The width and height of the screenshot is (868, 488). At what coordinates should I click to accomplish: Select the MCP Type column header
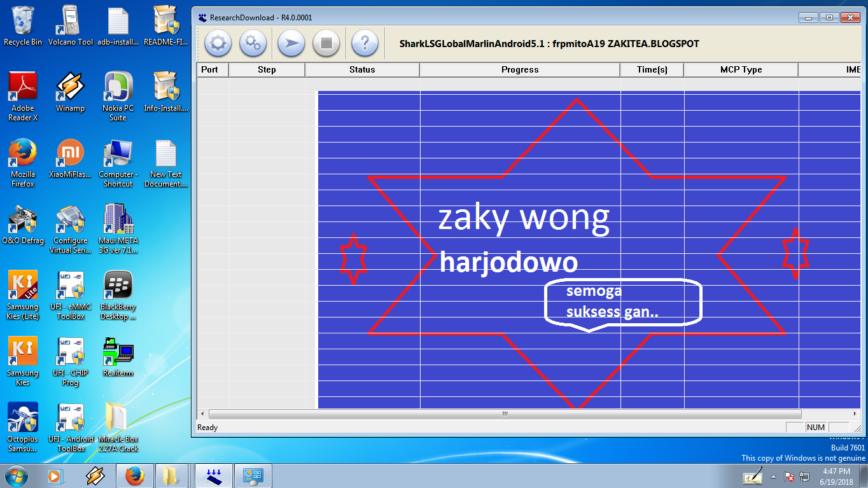[741, 69]
